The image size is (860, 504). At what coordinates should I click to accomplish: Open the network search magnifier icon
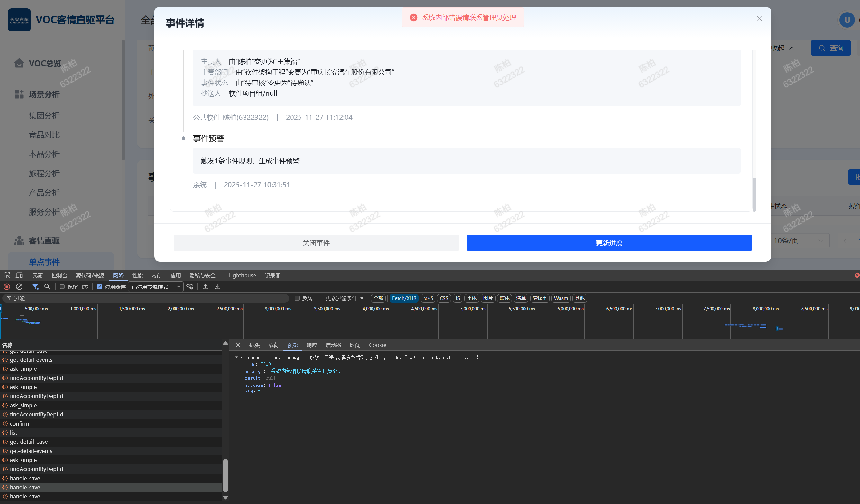pyautogui.click(x=48, y=287)
